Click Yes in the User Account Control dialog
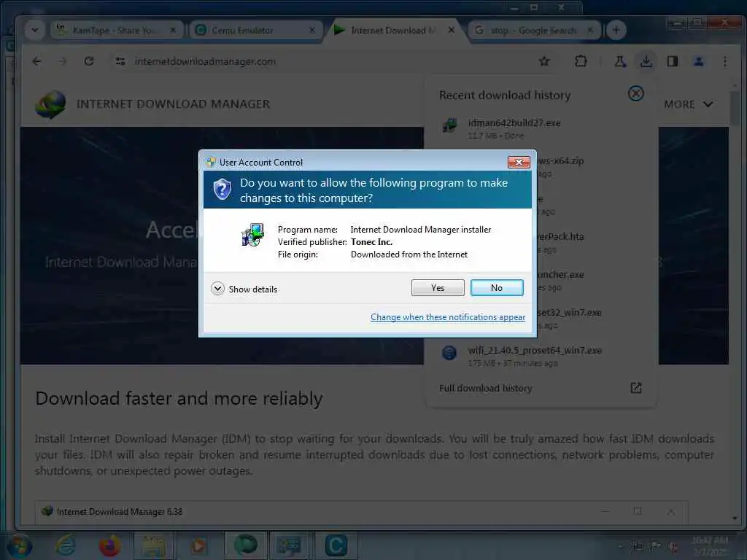The height and width of the screenshot is (560, 747). pyautogui.click(x=438, y=287)
